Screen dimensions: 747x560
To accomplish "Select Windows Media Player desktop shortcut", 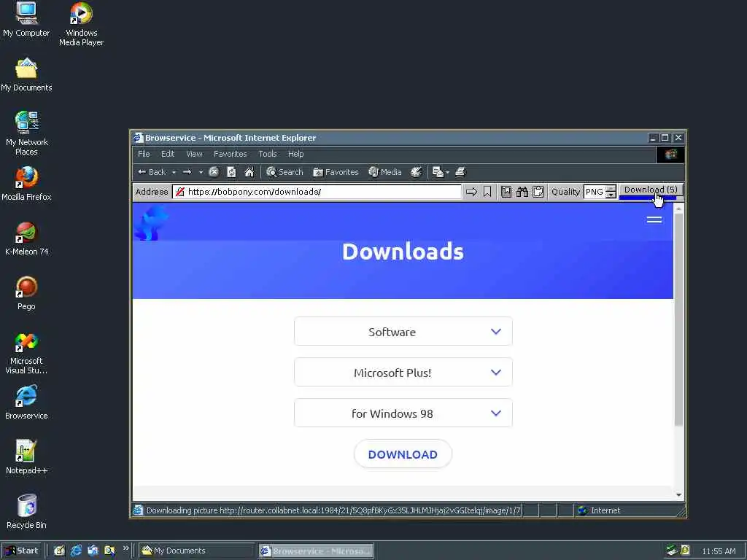I will pos(81,25).
